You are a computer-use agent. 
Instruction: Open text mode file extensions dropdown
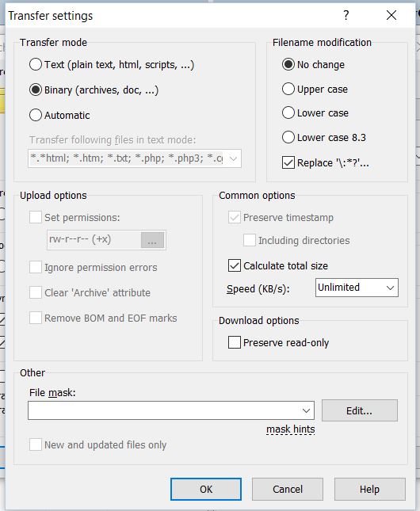(x=233, y=158)
